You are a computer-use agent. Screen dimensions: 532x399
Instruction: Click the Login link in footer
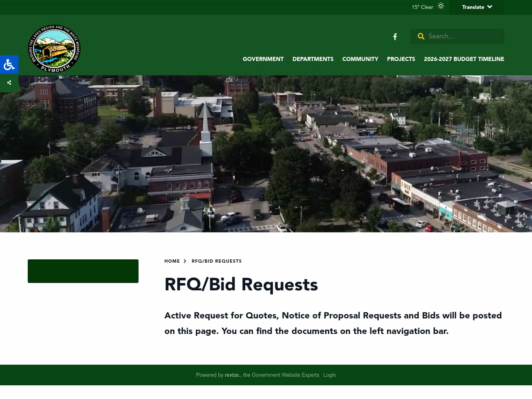pyautogui.click(x=329, y=375)
